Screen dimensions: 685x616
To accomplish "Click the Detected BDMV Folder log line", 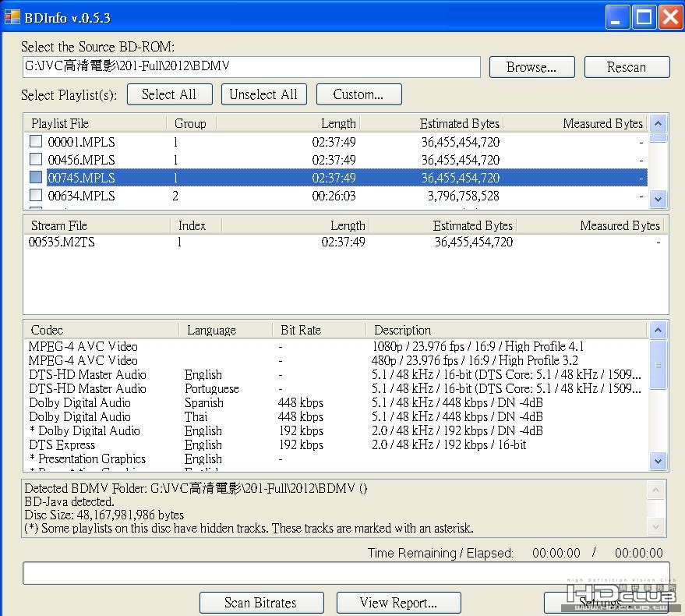I will pyautogui.click(x=196, y=488).
